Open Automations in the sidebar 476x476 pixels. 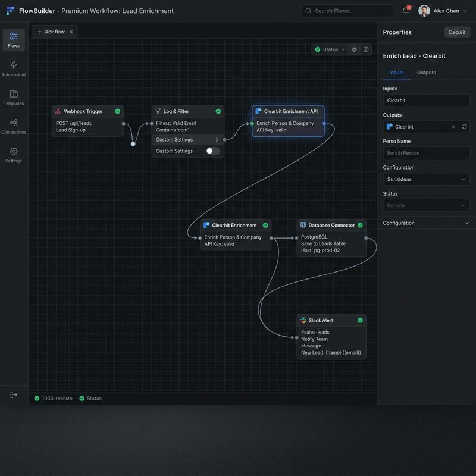[x=14, y=68]
